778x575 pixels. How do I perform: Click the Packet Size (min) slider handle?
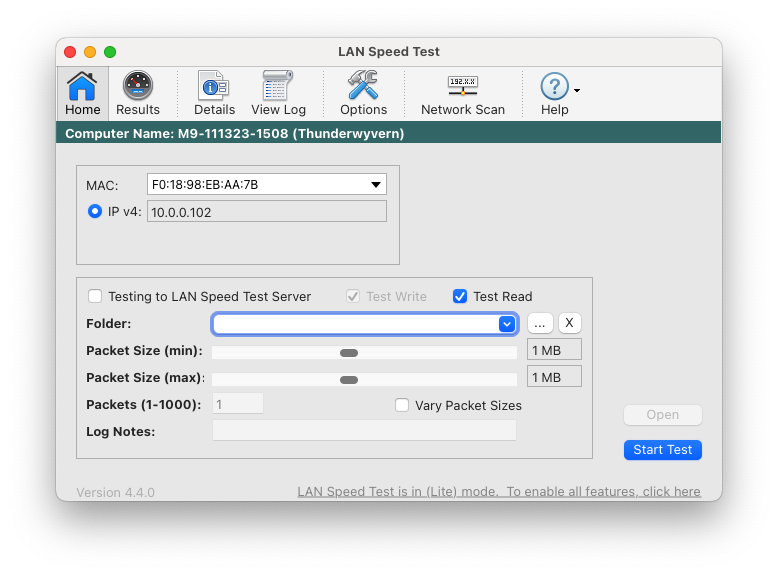pos(349,353)
